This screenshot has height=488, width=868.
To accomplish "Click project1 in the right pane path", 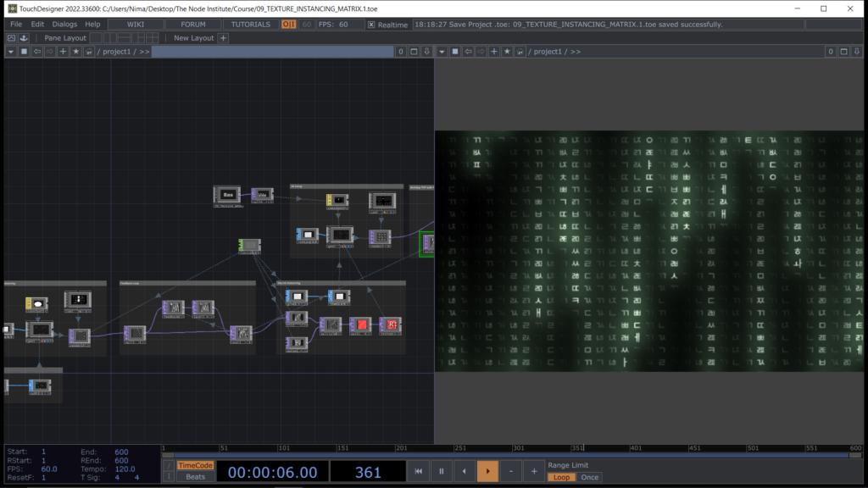I will (x=548, y=52).
